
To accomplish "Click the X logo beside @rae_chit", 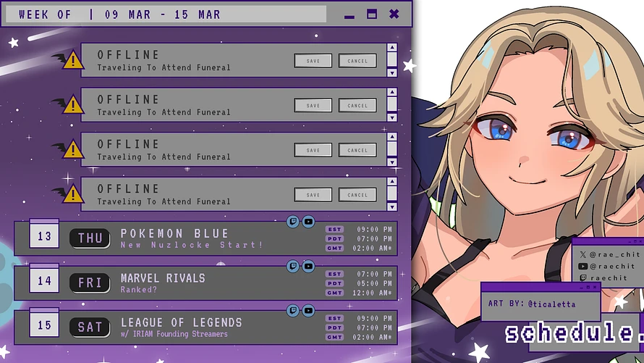I will tap(584, 254).
